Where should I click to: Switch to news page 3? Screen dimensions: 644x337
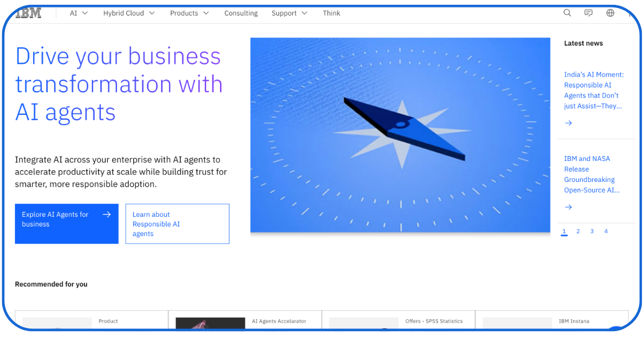click(592, 232)
